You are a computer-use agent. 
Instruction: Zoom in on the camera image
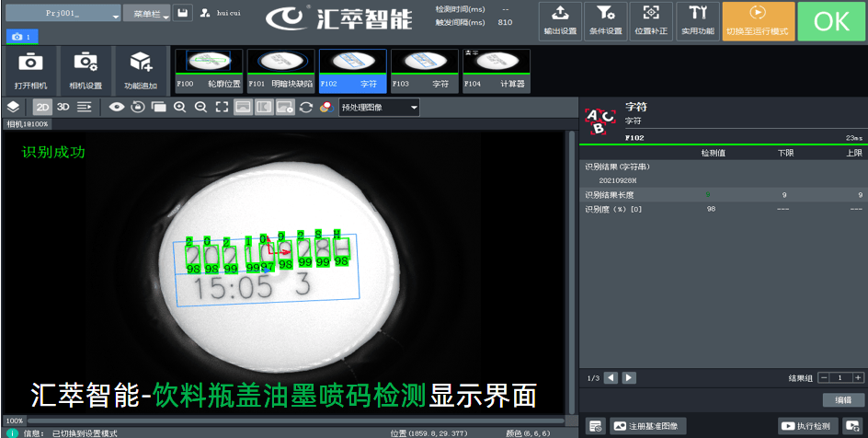[x=180, y=107]
